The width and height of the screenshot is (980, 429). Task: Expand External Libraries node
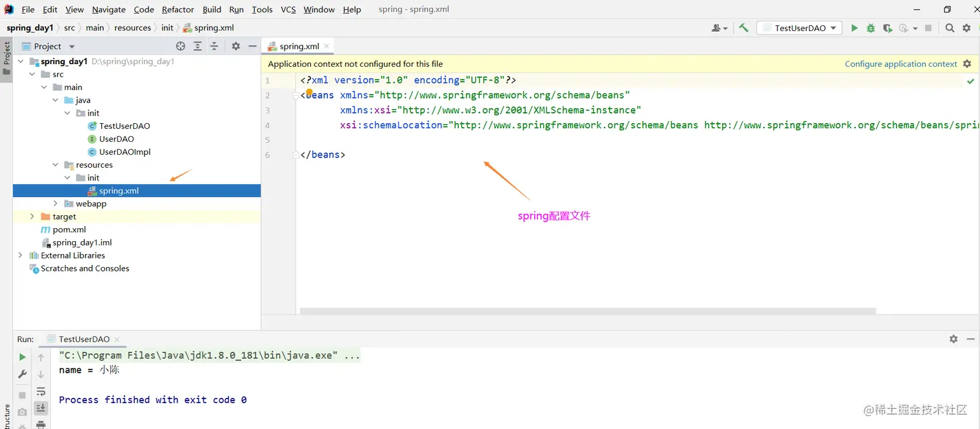(x=21, y=255)
